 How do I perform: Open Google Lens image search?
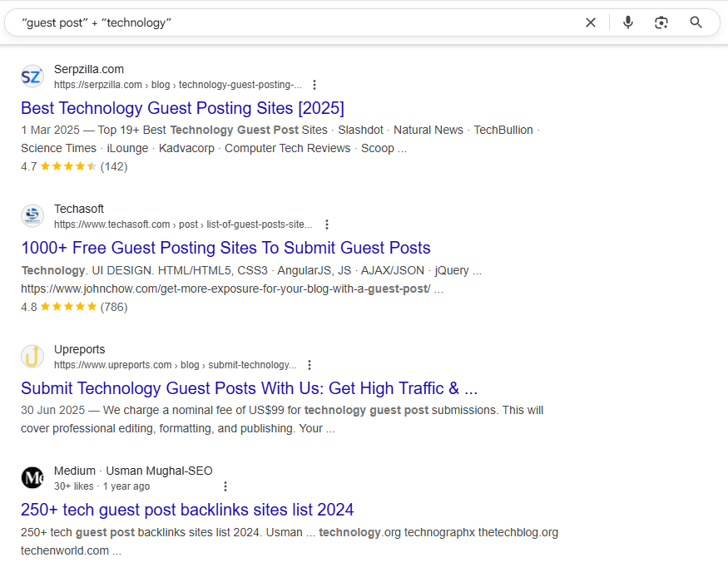(661, 22)
